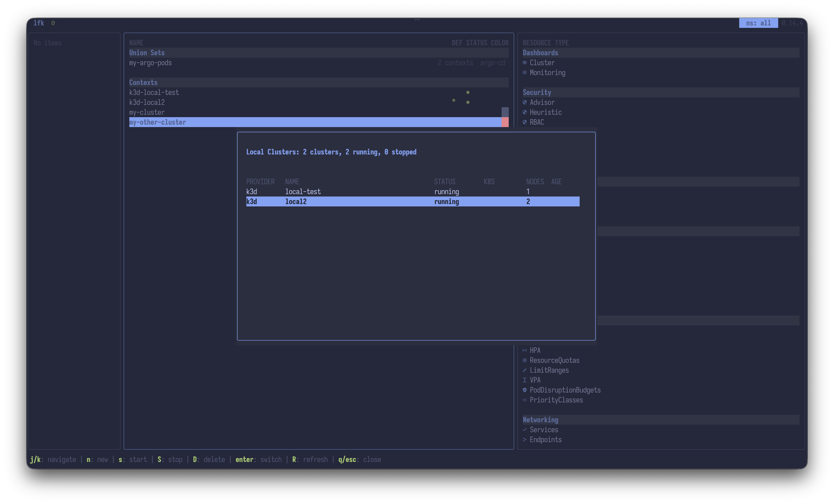The height and width of the screenshot is (504, 834).
Task: Click the RBAC shield icon
Action: tap(525, 122)
